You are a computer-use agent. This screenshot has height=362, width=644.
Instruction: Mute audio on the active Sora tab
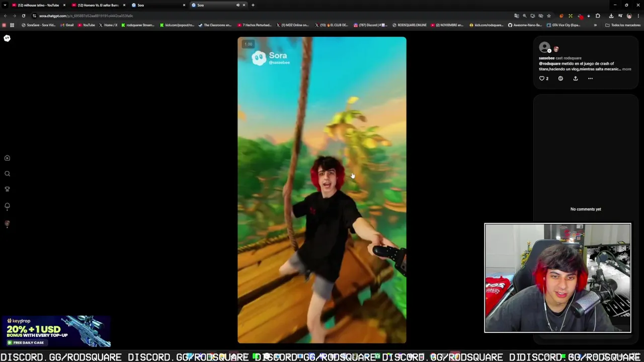(x=237, y=5)
